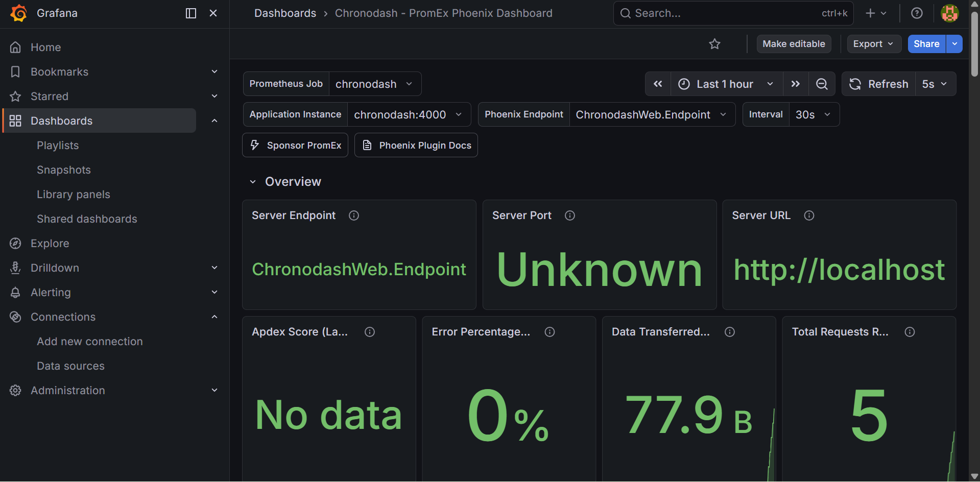The width and height of the screenshot is (980, 482).
Task: Show Error Percentage panel info icon
Action: [x=550, y=332]
